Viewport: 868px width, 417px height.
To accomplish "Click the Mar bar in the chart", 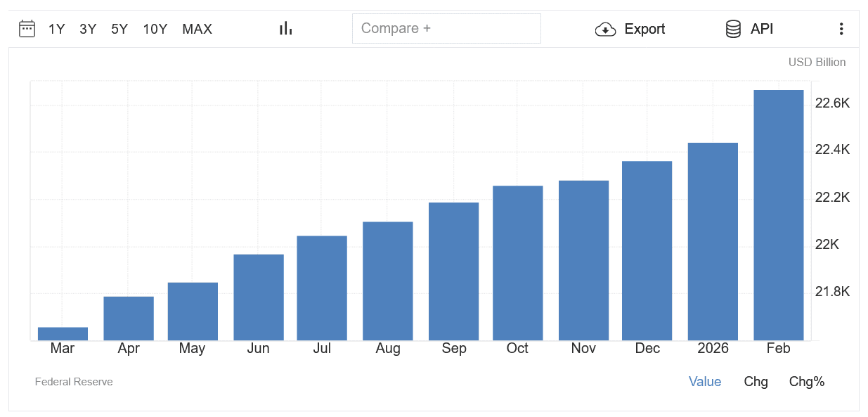I will 63,334.
